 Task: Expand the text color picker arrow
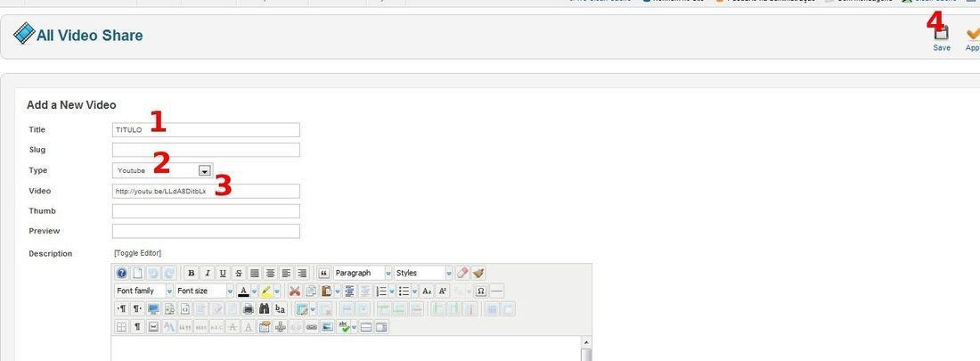(255, 291)
